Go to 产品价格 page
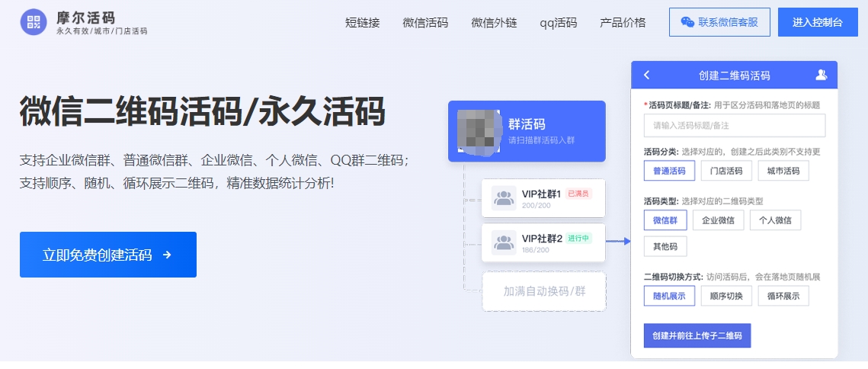The height and width of the screenshot is (369, 868). (x=623, y=22)
